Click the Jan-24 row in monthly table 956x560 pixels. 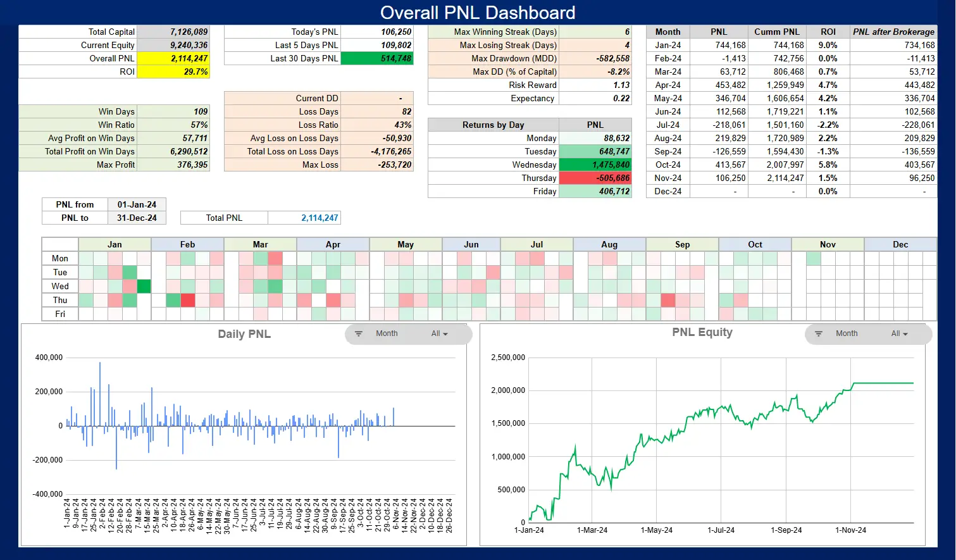click(791, 45)
